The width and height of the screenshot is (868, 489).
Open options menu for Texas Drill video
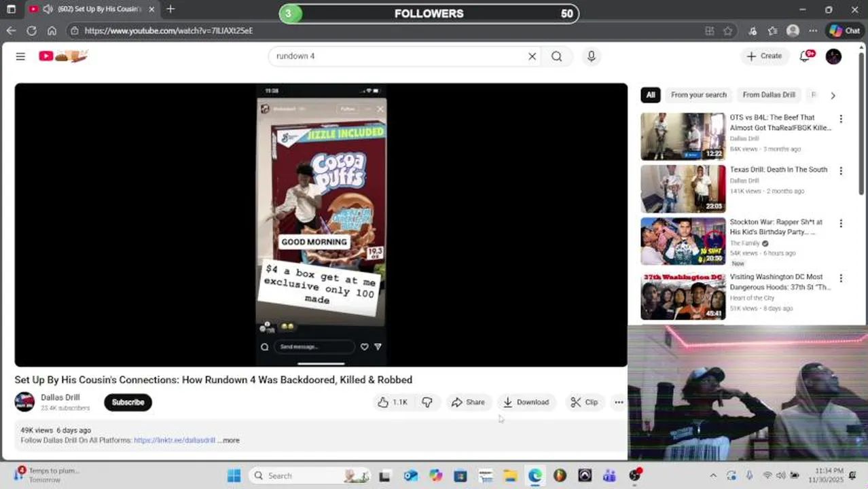841,171
